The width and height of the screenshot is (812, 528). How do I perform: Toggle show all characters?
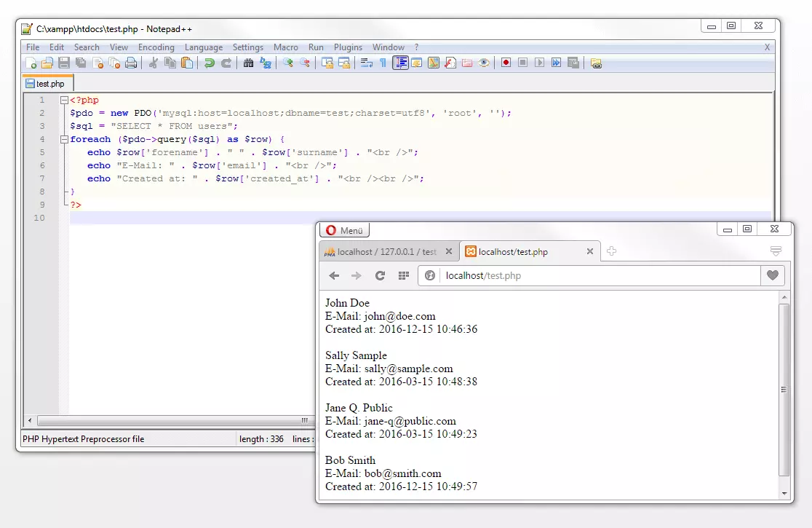pyautogui.click(x=382, y=63)
